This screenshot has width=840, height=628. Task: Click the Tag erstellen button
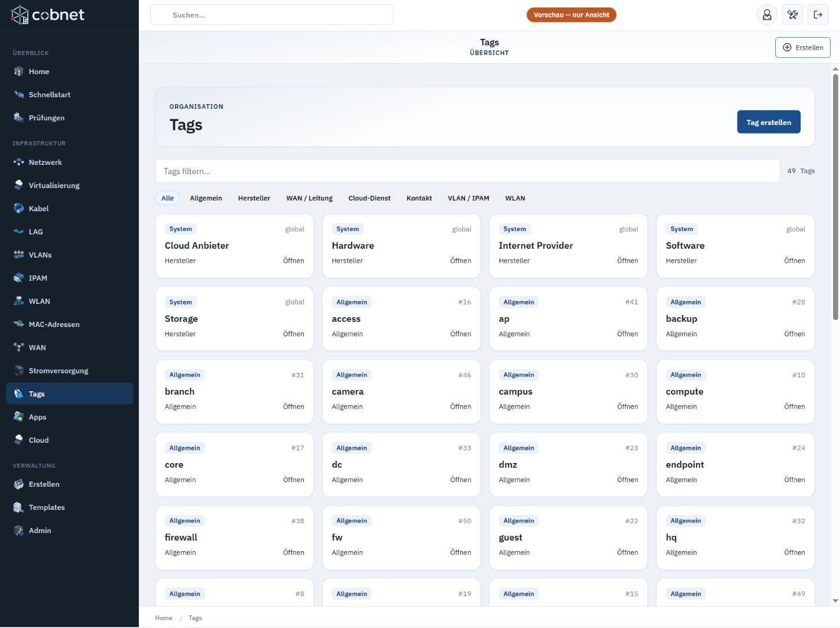pyautogui.click(x=768, y=122)
